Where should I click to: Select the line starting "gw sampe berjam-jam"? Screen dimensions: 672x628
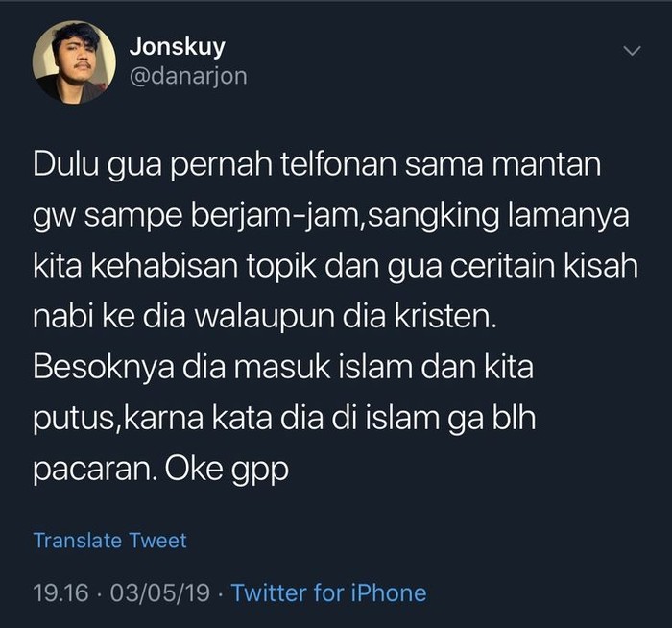331,216
